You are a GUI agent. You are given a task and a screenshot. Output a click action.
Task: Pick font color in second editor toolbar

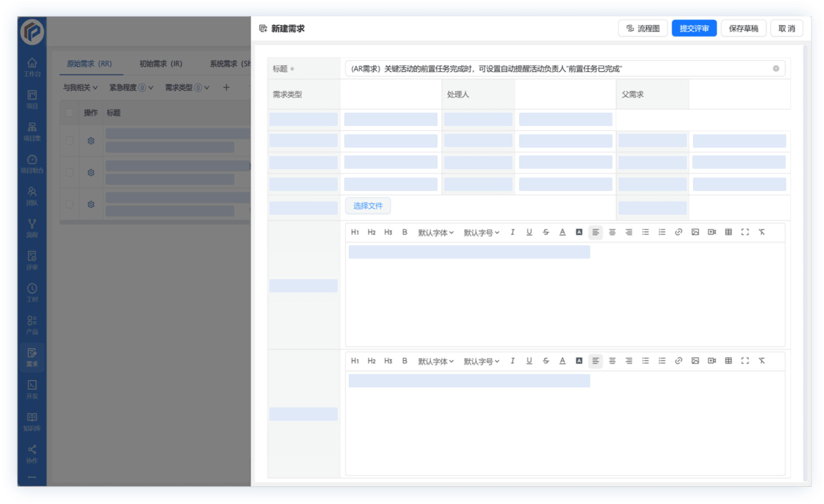(x=562, y=361)
